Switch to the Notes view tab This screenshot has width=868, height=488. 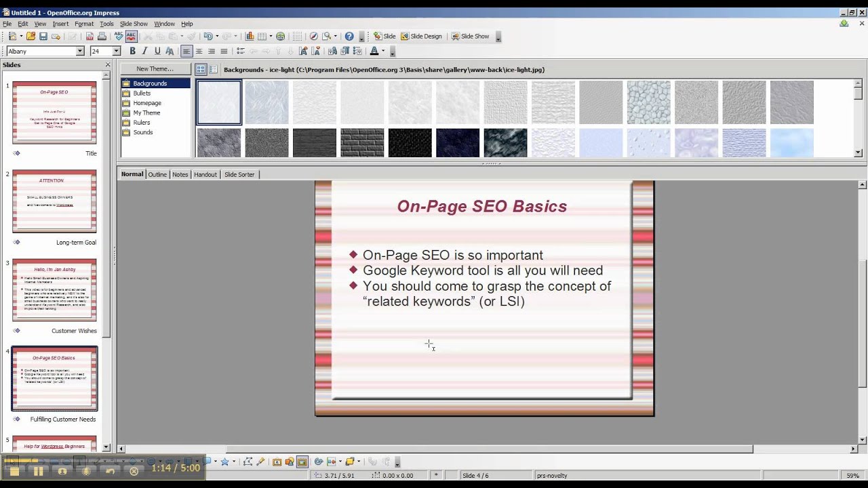click(180, 174)
